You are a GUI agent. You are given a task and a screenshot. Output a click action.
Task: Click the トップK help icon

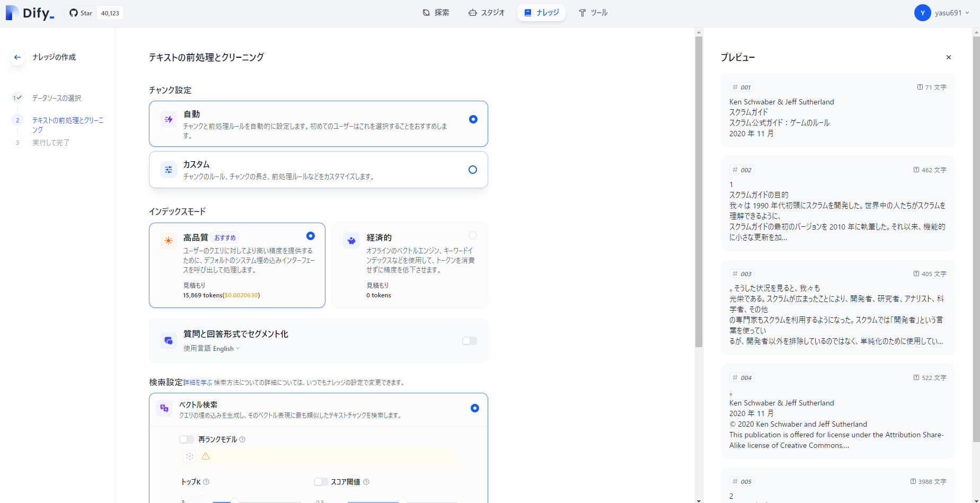206,482
